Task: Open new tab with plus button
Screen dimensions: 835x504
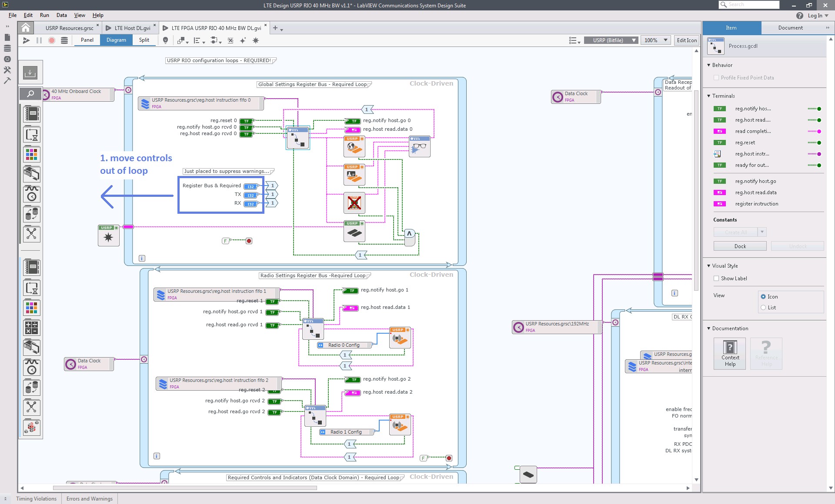Action: click(275, 28)
